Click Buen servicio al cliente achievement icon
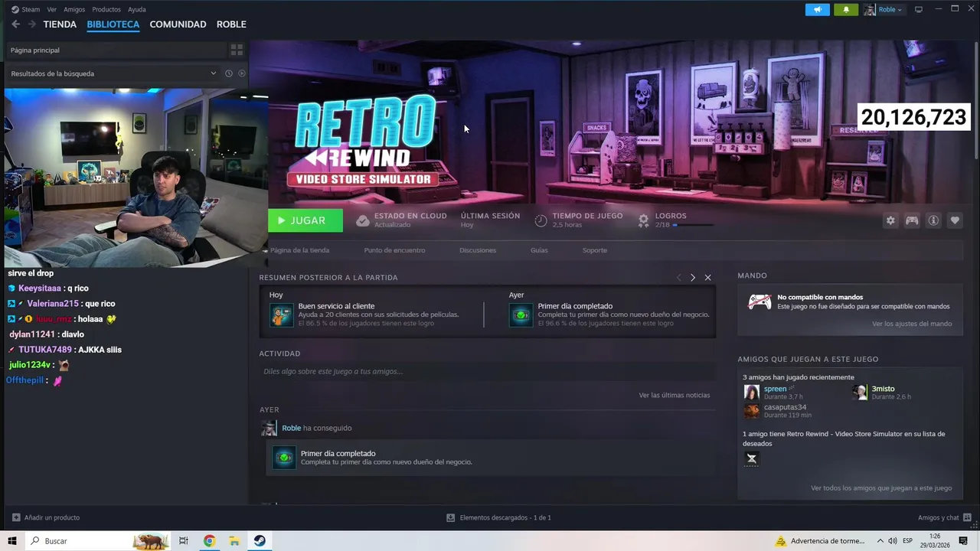980x551 pixels. point(281,315)
